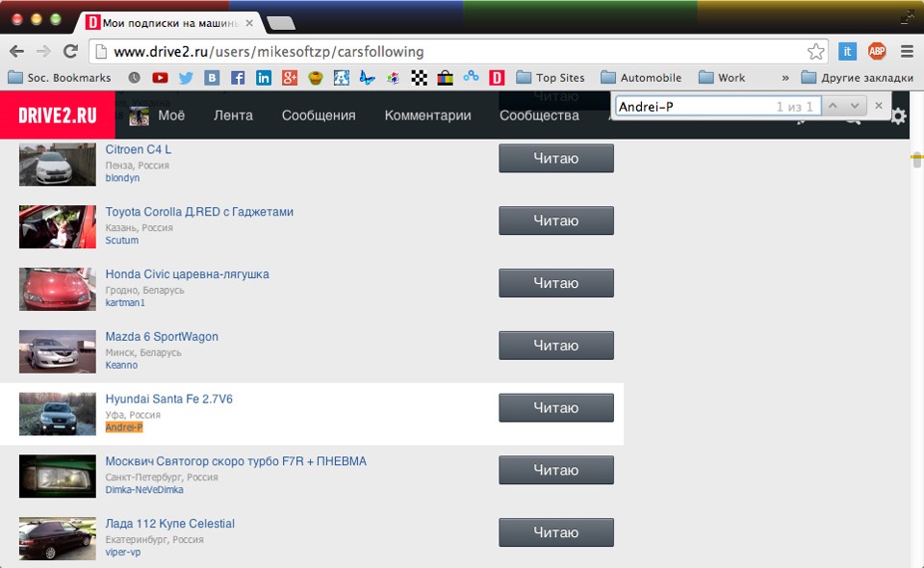
Task: Open the Facebook bookmark
Action: 238,78
